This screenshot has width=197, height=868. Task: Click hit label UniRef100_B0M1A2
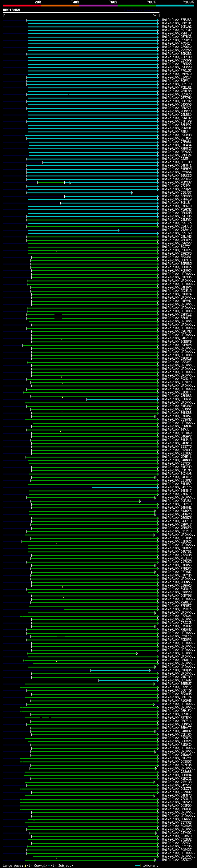click(x=177, y=26)
